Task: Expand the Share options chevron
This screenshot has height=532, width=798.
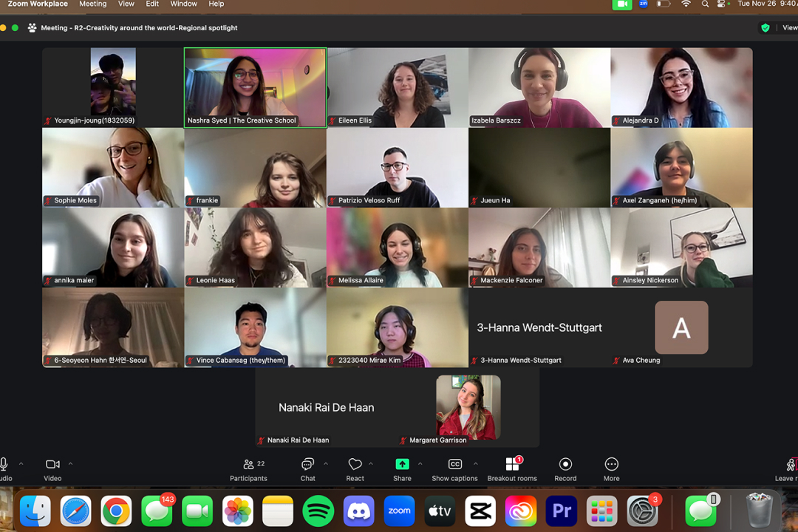Action: coord(420,464)
